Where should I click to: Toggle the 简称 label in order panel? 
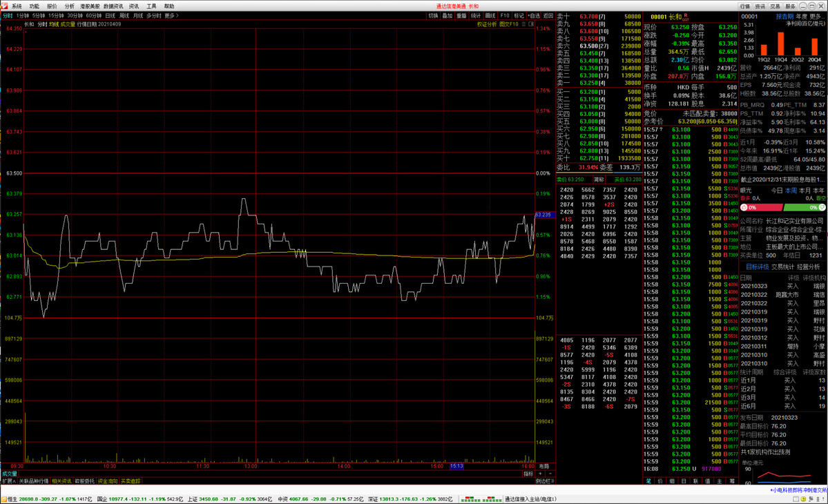coord(599,180)
